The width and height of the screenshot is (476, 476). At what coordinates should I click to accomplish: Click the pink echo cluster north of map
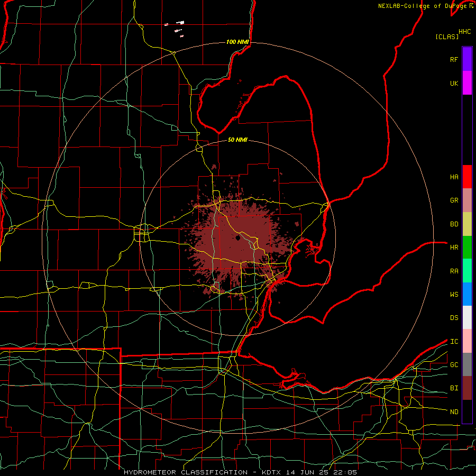coord(175,28)
